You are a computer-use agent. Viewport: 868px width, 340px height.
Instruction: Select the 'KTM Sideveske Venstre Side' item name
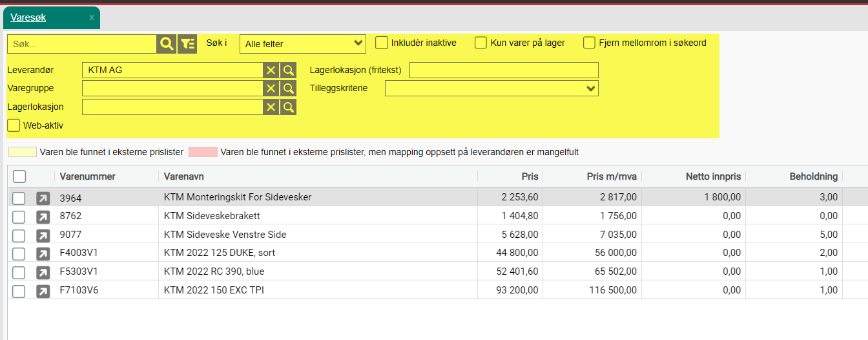point(225,235)
